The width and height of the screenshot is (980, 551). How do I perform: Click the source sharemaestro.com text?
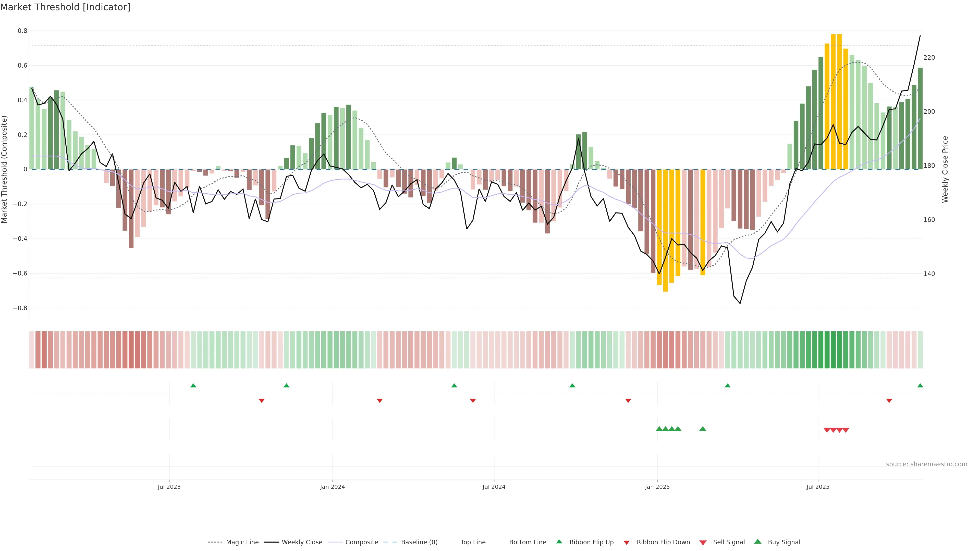click(926, 464)
